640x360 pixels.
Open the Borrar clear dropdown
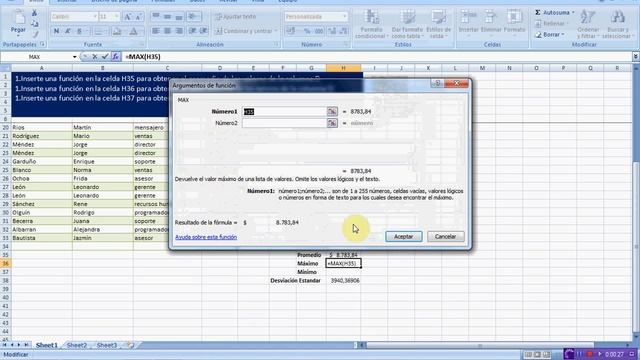point(550,35)
